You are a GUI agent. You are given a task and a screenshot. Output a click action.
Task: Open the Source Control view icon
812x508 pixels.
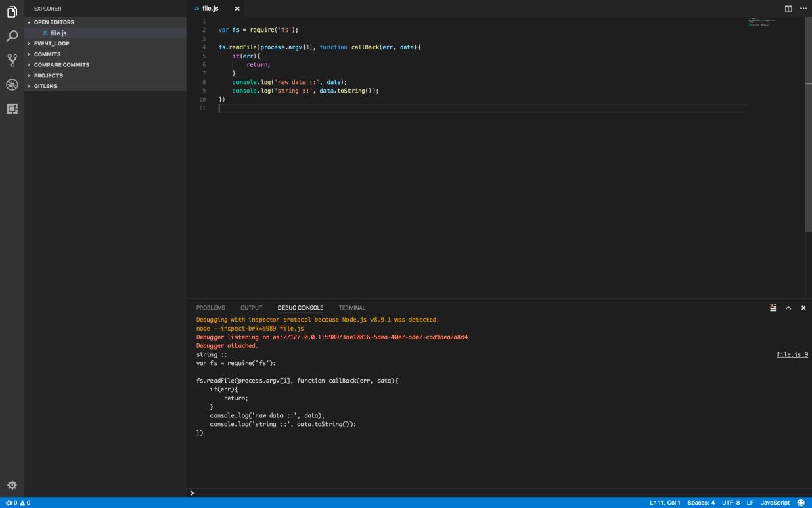pos(12,60)
